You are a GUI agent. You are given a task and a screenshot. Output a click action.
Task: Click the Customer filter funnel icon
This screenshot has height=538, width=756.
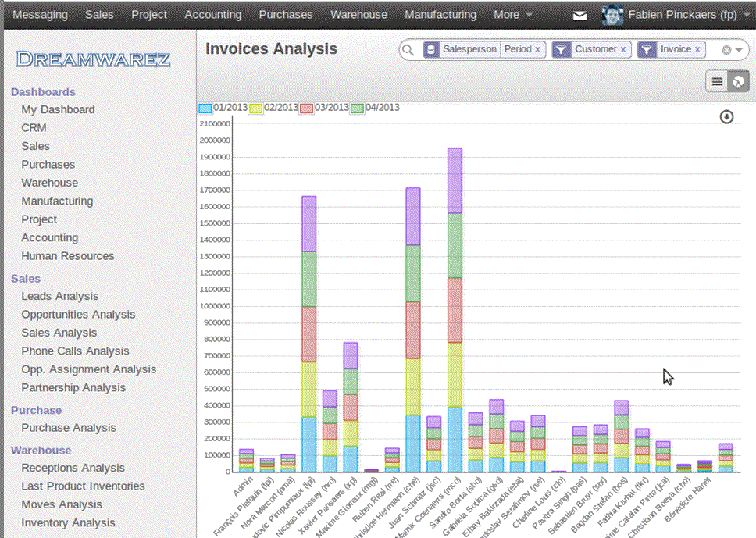click(x=561, y=50)
